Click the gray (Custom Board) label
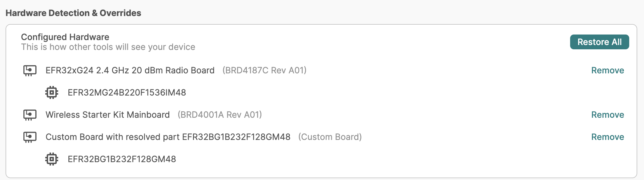This screenshot has height=180, width=644. [x=330, y=137]
